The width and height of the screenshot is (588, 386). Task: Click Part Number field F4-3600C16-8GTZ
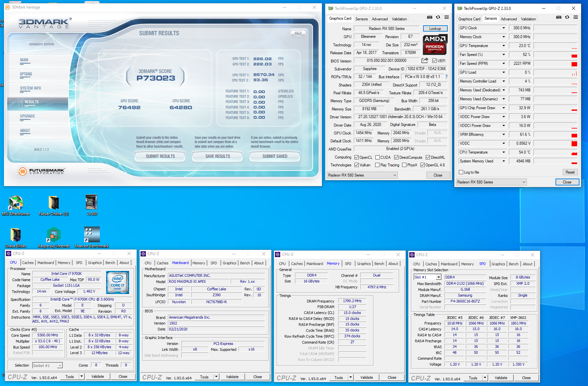pyautogui.click(x=465, y=301)
